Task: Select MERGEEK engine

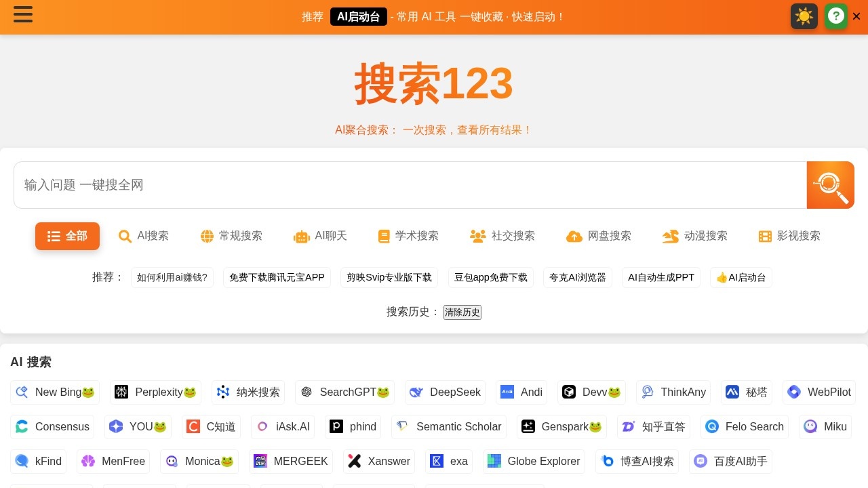Action: 291,461
